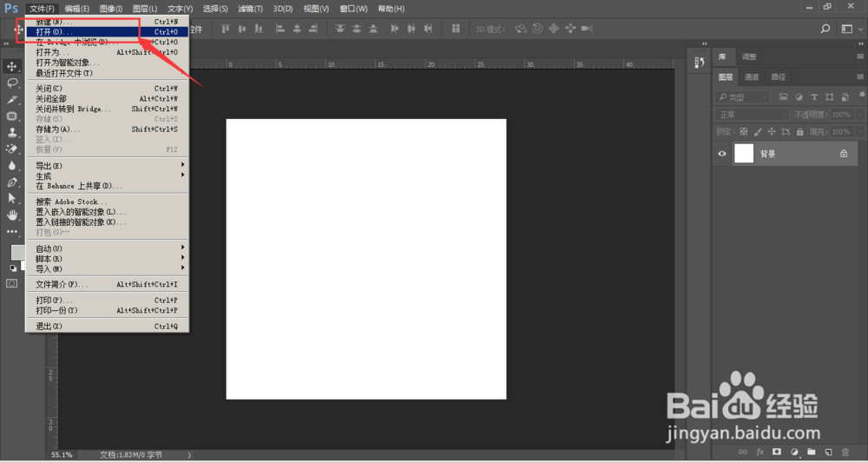Toggle Quick Mask mode icon
The image size is (868, 463).
11,283
